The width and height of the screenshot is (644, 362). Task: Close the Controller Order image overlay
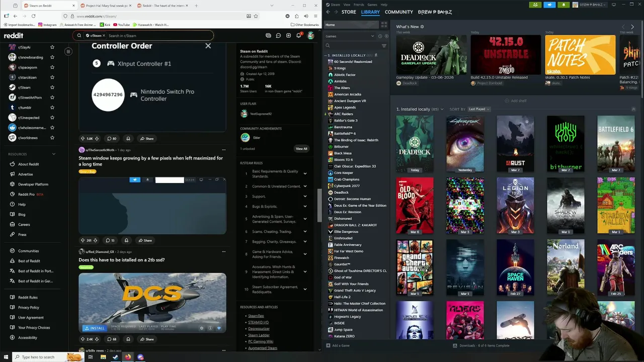click(x=208, y=46)
